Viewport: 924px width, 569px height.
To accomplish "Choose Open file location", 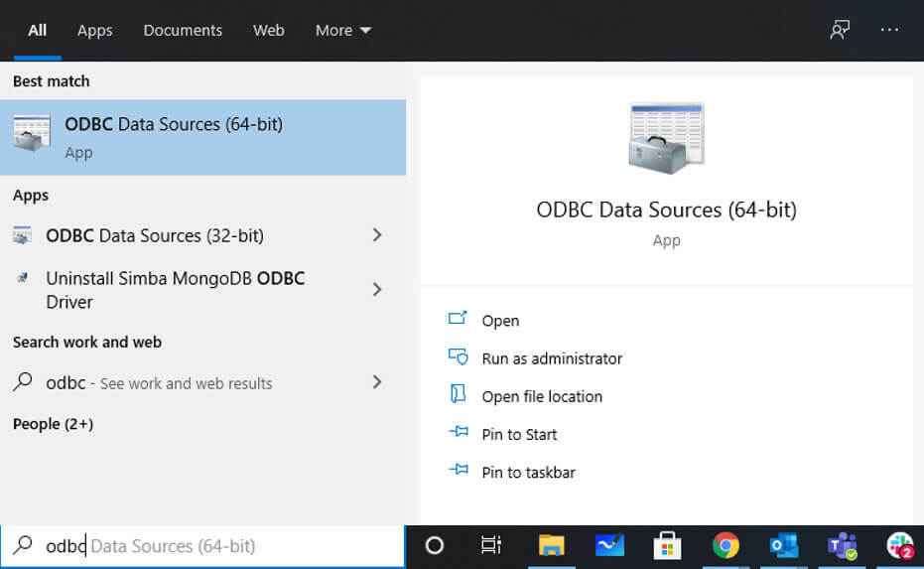I will (542, 396).
